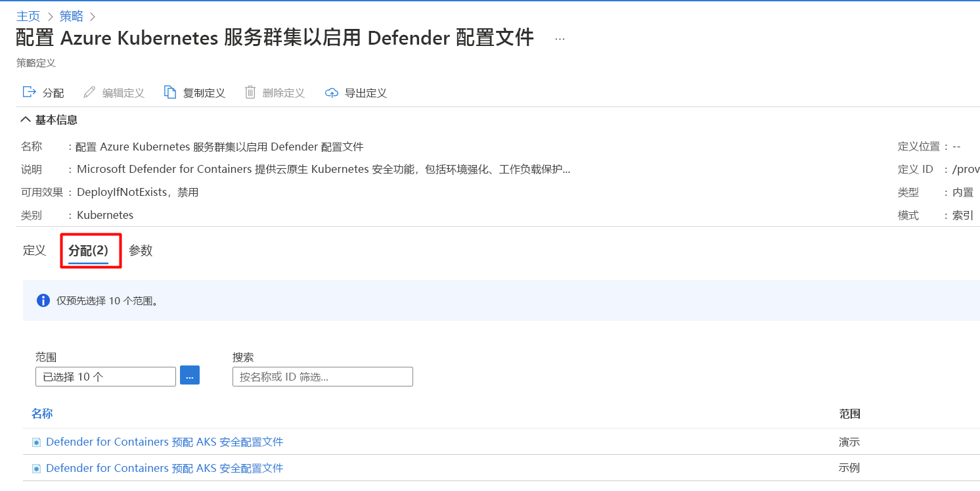The image size is (980, 491).
Task: Click the policy icon of the 演示 assignment row
Action: (x=36, y=442)
